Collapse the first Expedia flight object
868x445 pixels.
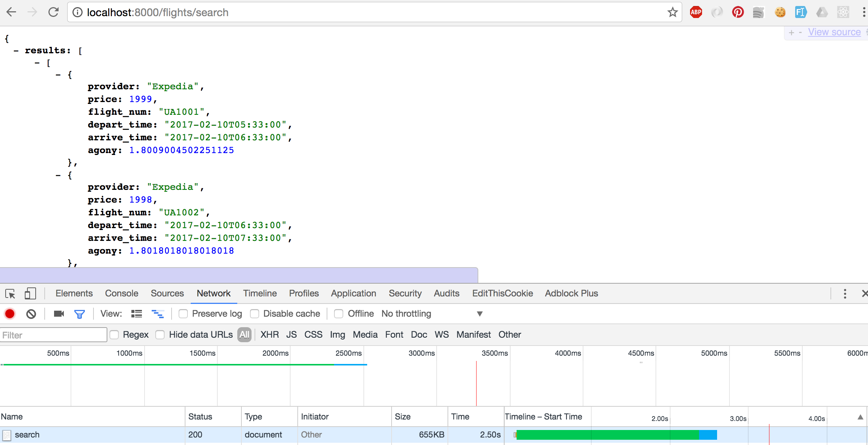coord(58,75)
